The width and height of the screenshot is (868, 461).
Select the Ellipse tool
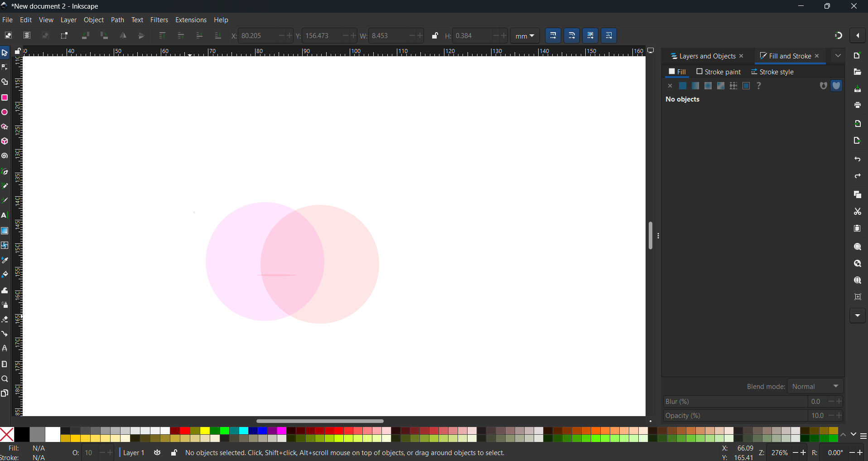[5, 112]
